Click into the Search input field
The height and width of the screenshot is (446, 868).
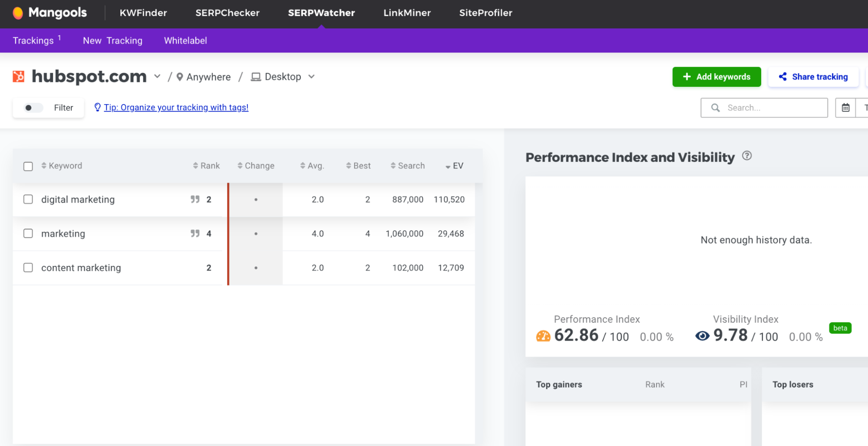(764, 108)
